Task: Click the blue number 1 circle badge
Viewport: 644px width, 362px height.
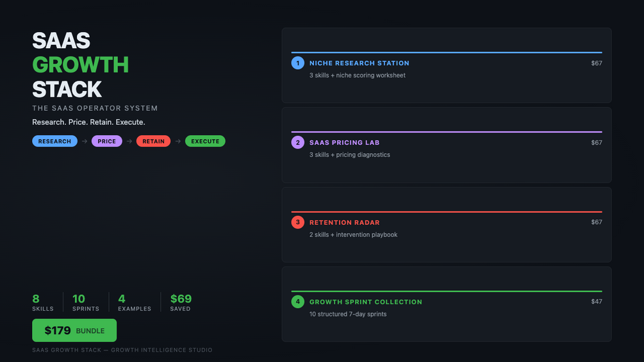Action: click(x=297, y=63)
